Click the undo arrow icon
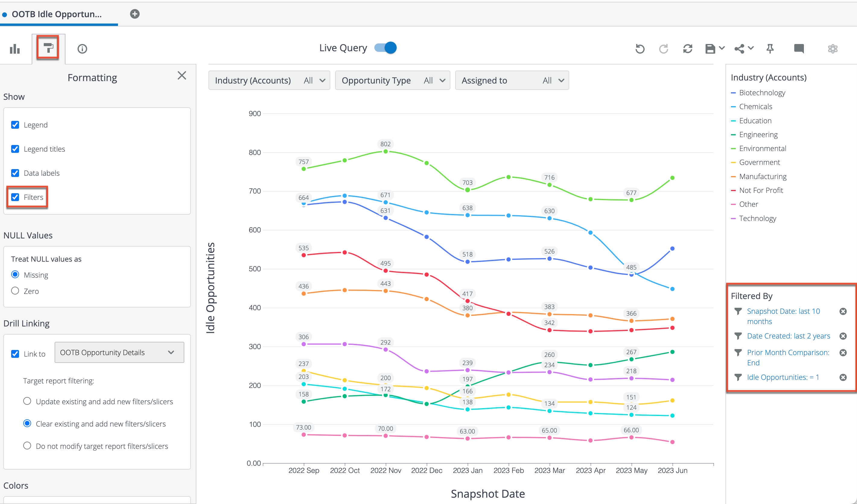Image resolution: width=857 pixels, height=504 pixels. [640, 49]
